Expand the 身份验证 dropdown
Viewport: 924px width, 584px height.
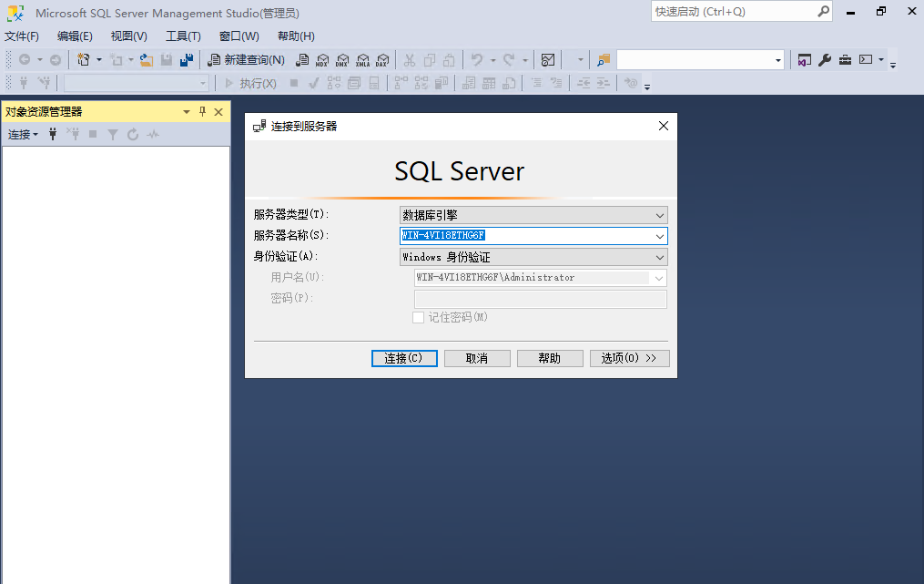click(660, 257)
